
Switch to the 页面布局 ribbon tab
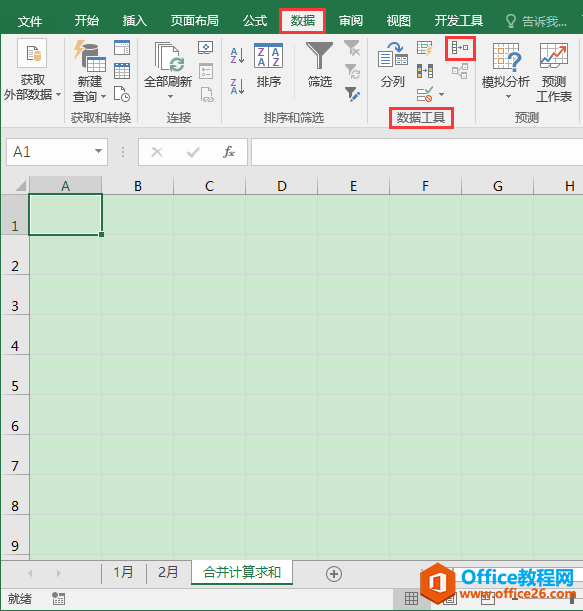click(x=194, y=21)
